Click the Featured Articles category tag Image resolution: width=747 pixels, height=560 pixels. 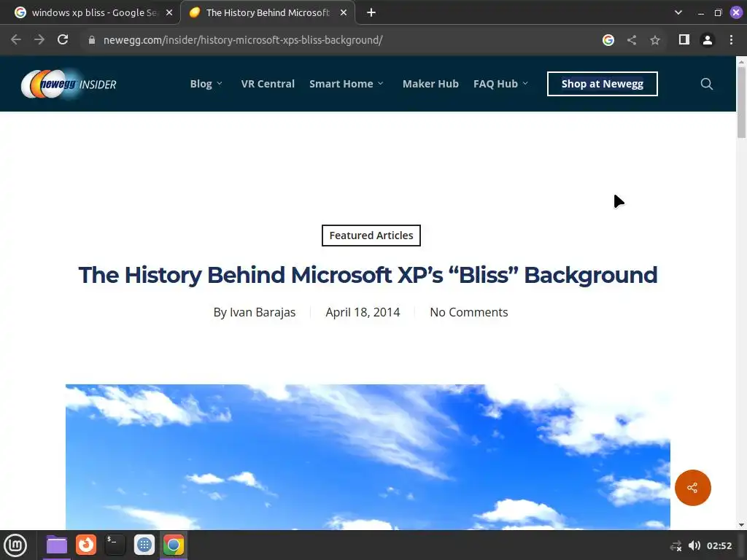pos(371,236)
